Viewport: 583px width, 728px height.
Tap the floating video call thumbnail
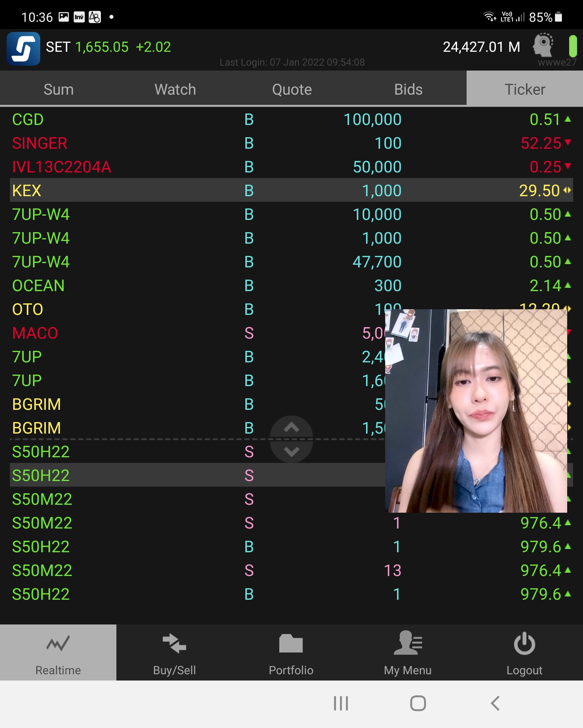tap(476, 411)
